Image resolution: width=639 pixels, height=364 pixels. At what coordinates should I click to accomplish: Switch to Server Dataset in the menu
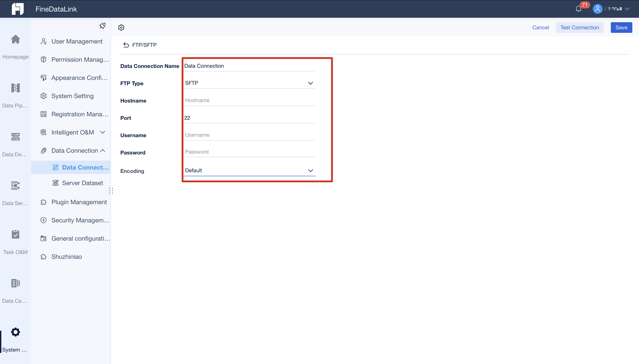pos(83,183)
